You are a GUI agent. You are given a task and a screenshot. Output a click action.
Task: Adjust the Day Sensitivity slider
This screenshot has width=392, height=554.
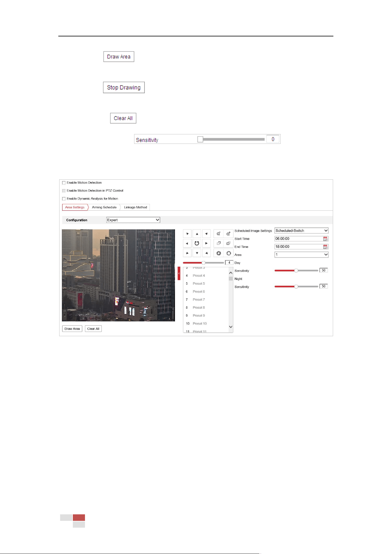(x=296, y=270)
